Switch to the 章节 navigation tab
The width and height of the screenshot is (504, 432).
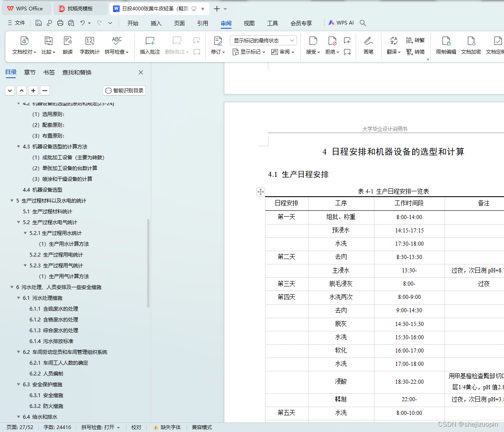pyautogui.click(x=30, y=72)
